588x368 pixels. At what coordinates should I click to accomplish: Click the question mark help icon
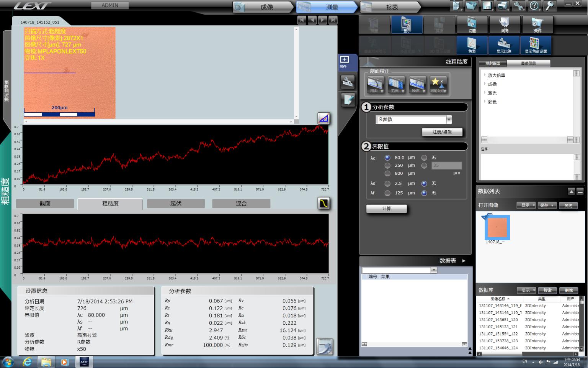pyautogui.click(x=534, y=6)
